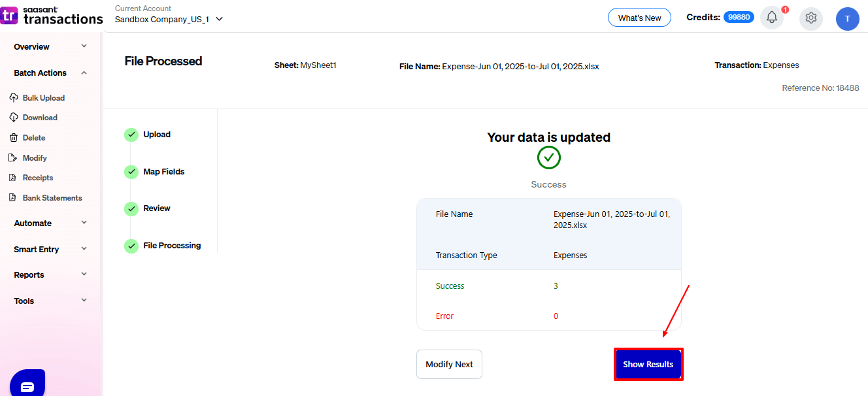Open the settings gear icon
Screen dimensions: 868x396
click(810, 18)
